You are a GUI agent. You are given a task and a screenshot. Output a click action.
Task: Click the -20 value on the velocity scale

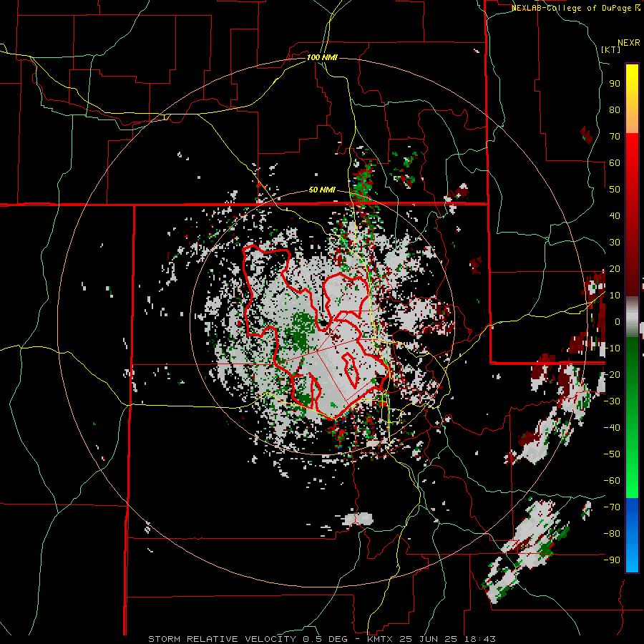(612, 374)
